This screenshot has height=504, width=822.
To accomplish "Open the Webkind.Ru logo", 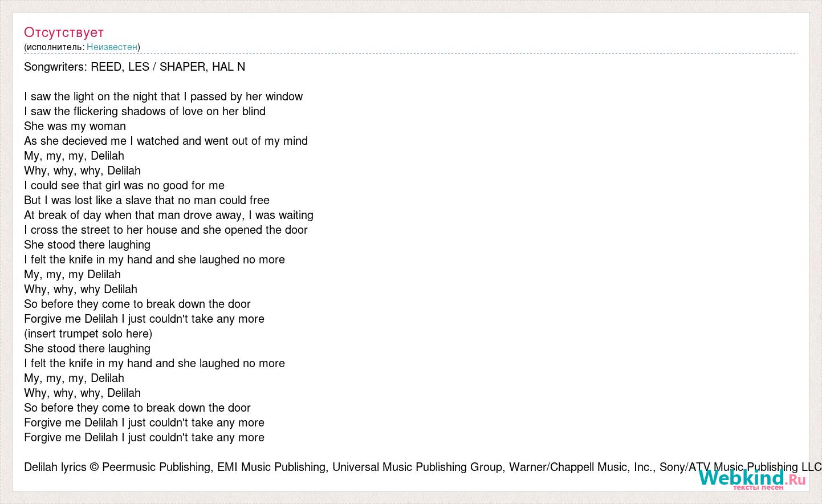I will coord(752,478).
